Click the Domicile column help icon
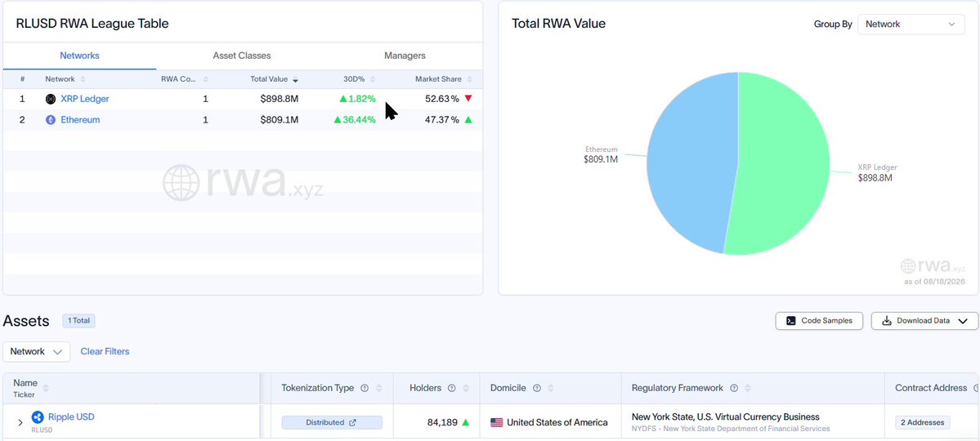Screen dimensions: 980x441 pyautogui.click(x=536, y=388)
